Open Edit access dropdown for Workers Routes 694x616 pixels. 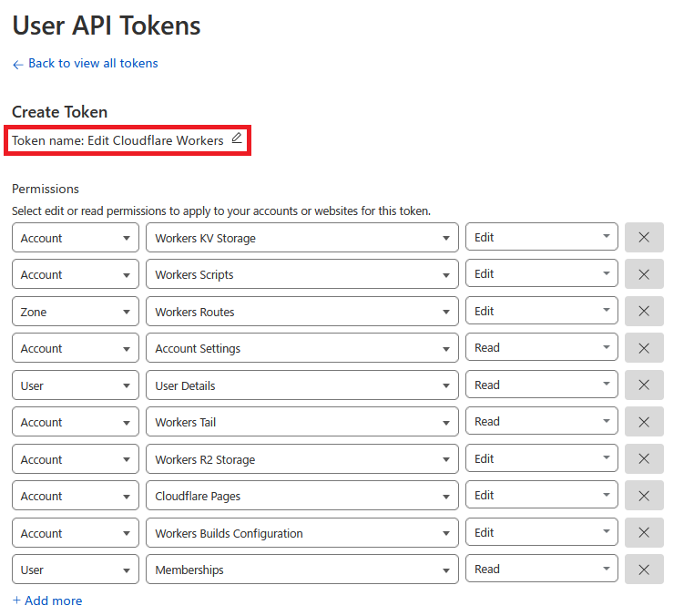(542, 311)
